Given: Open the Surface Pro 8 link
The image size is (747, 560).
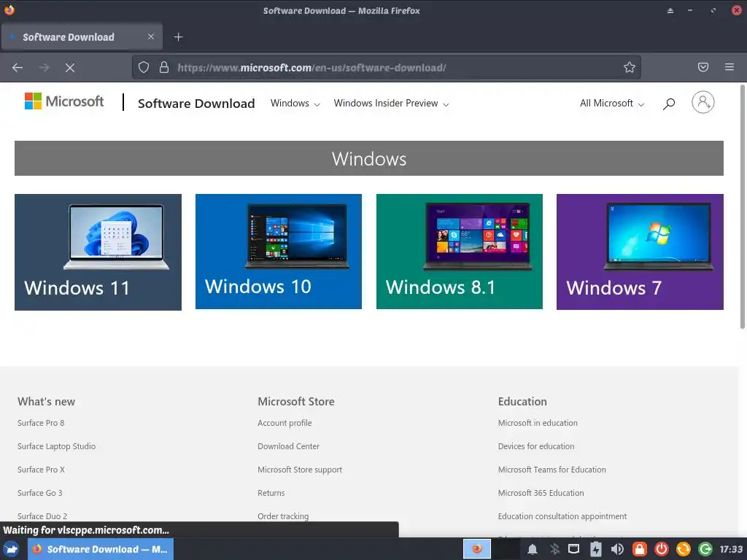Looking at the screenshot, I should [41, 423].
